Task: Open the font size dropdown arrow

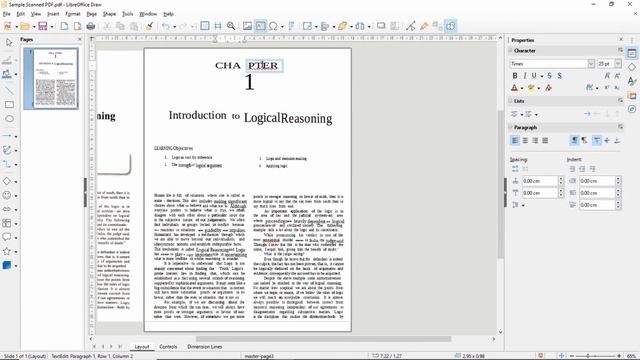Action: (618, 64)
